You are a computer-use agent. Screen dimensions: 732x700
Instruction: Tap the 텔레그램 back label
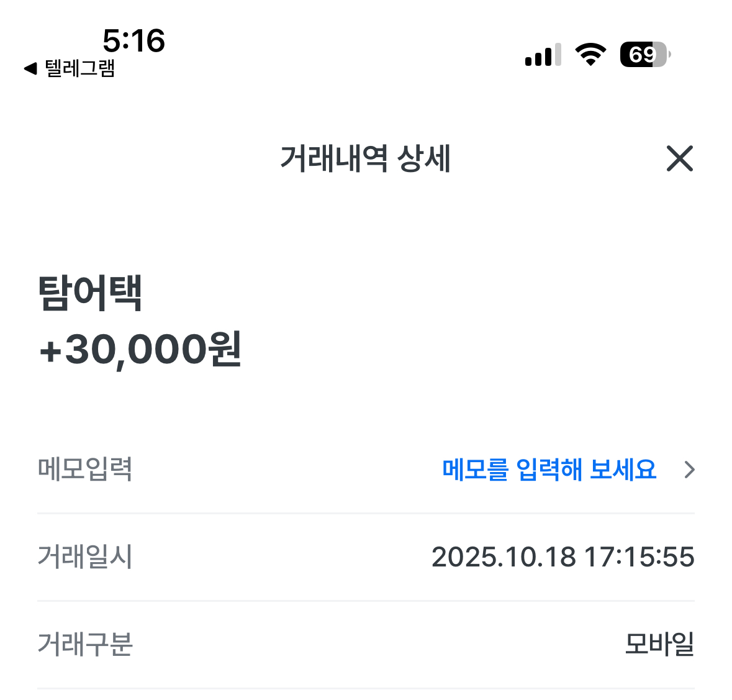(x=80, y=68)
